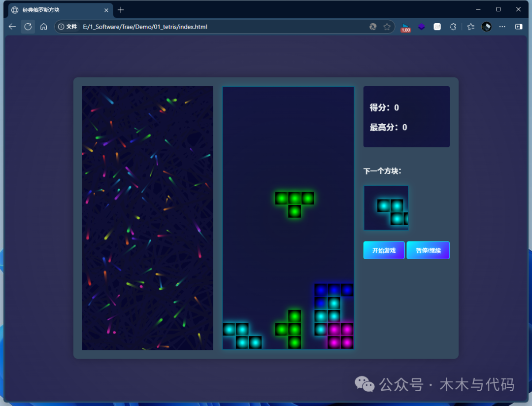Click the blue blocks atop the stack
This screenshot has height=406, width=532.
click(x=334, y=290)
